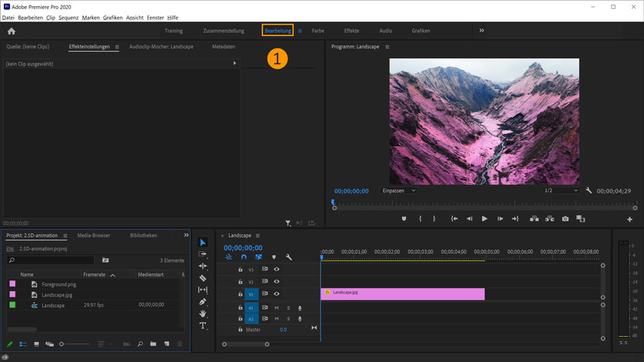Image resolution: width=644 pixels, height=362 pixels.
Task: Switch to the Media-Browser tab
Action: (94, 236)
